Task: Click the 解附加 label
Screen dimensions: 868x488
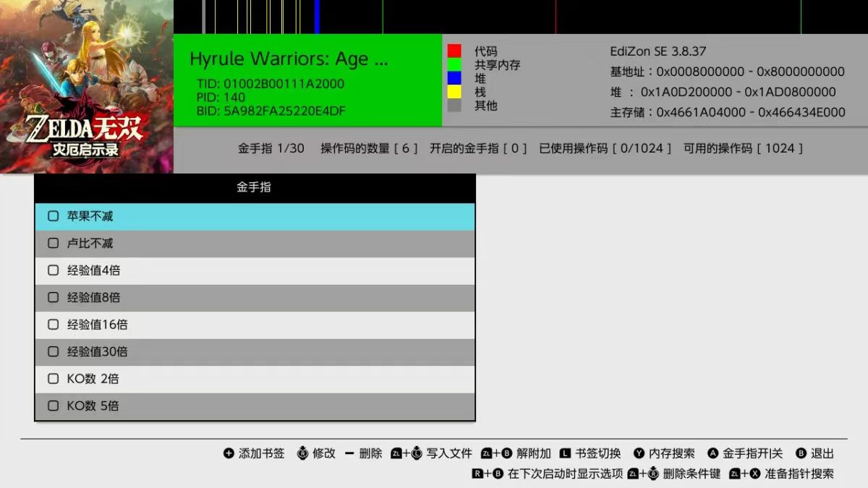Action: pos(534,453)
